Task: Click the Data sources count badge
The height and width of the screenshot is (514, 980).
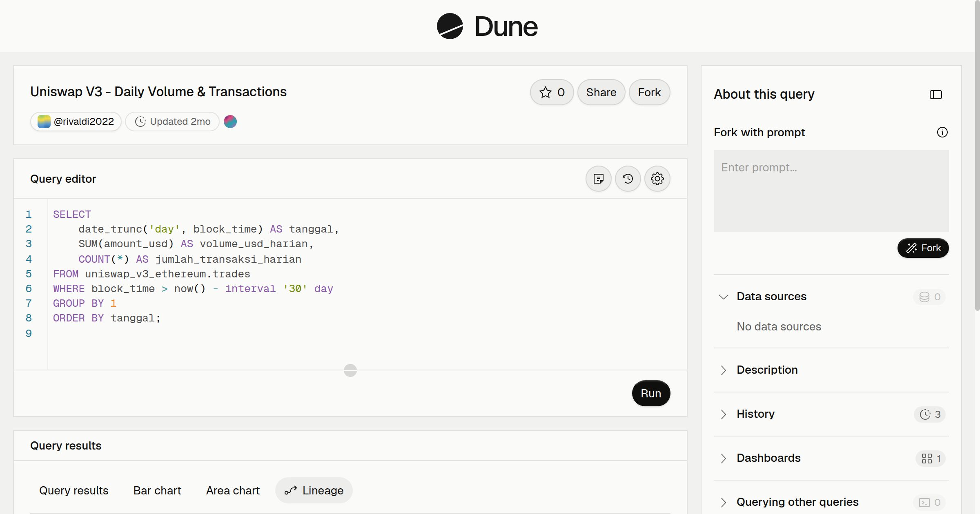Action: click(929, 297)
